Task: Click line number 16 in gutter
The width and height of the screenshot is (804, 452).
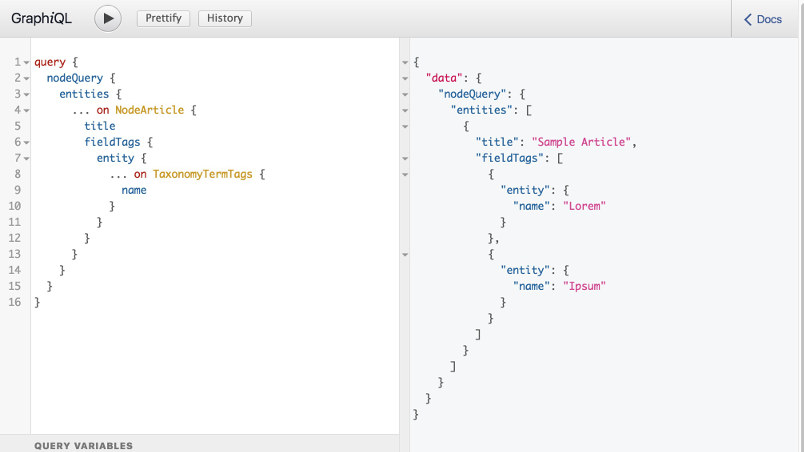Action: click(14, 302)
